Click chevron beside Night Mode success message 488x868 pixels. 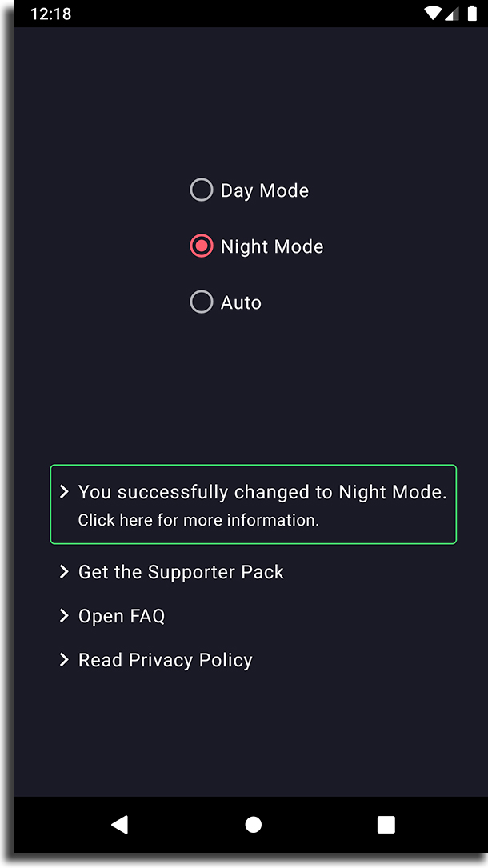pyautogui.click(x=64, y=491)
